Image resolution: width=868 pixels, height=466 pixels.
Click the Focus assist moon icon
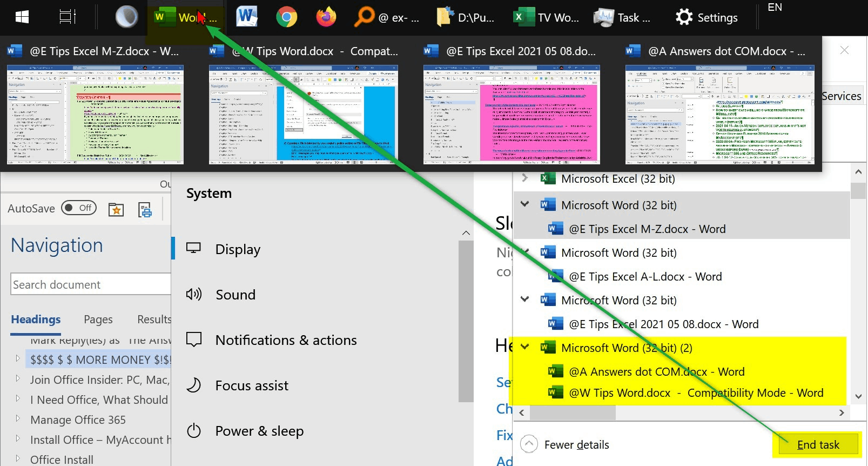(x=193, y=385)
